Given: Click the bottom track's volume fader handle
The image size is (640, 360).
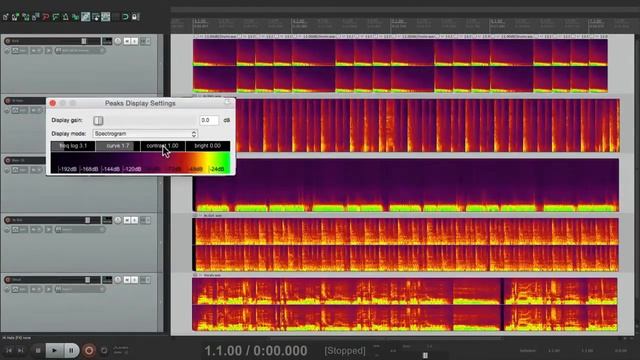Looking at the screenshot, I should (87, 280).
